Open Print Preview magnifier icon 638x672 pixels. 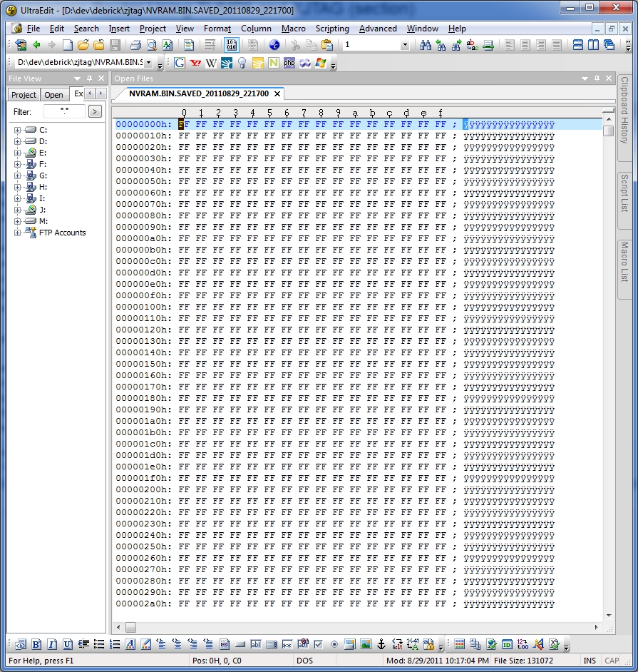[152, 44]
